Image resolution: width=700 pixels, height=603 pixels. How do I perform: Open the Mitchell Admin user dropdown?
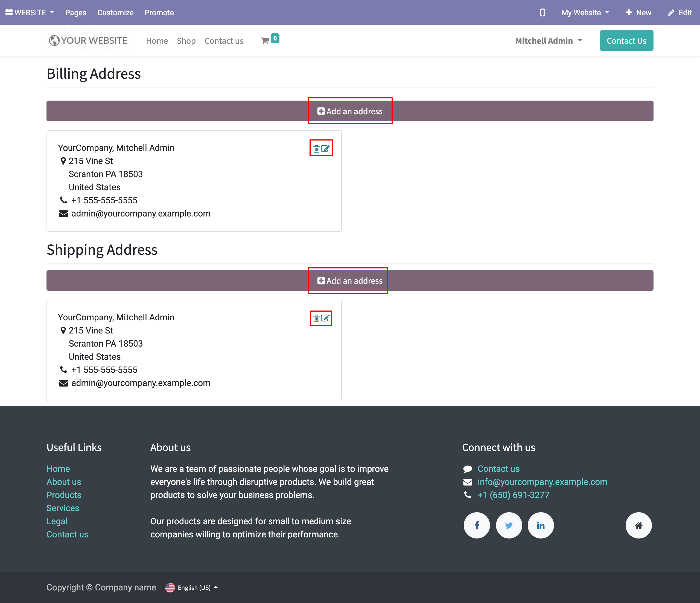tap(549, 41)
